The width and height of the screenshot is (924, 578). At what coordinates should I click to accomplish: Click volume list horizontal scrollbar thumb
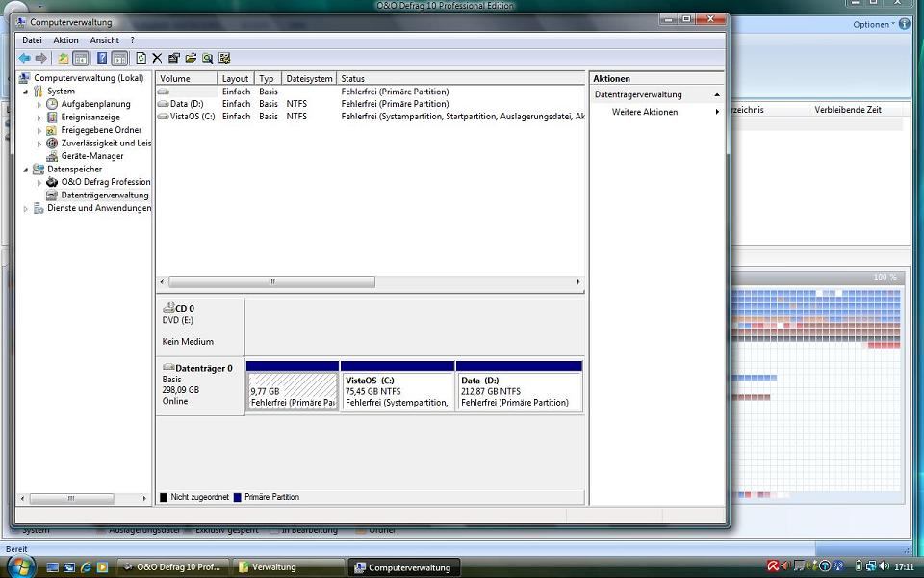coord(271,282)
